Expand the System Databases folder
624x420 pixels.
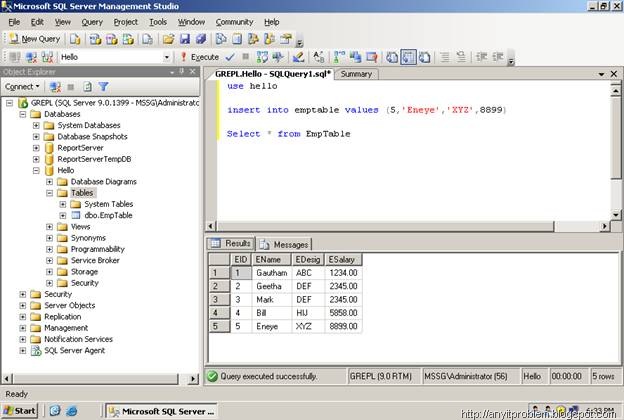coord(36,125)
